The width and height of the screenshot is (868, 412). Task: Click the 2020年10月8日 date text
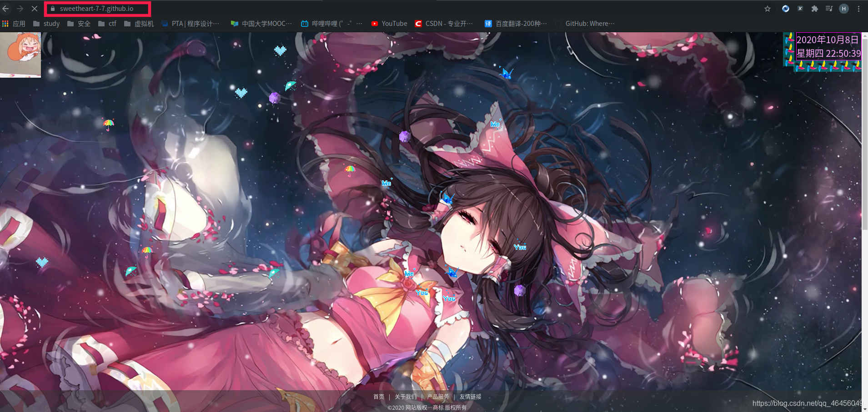[x=828, y=40]
